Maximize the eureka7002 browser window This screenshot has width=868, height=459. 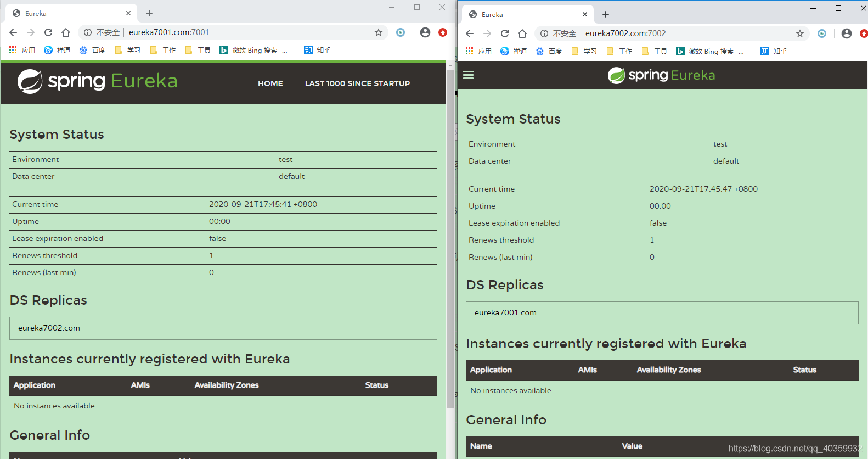pyautogui.click(x=838, y=8)
